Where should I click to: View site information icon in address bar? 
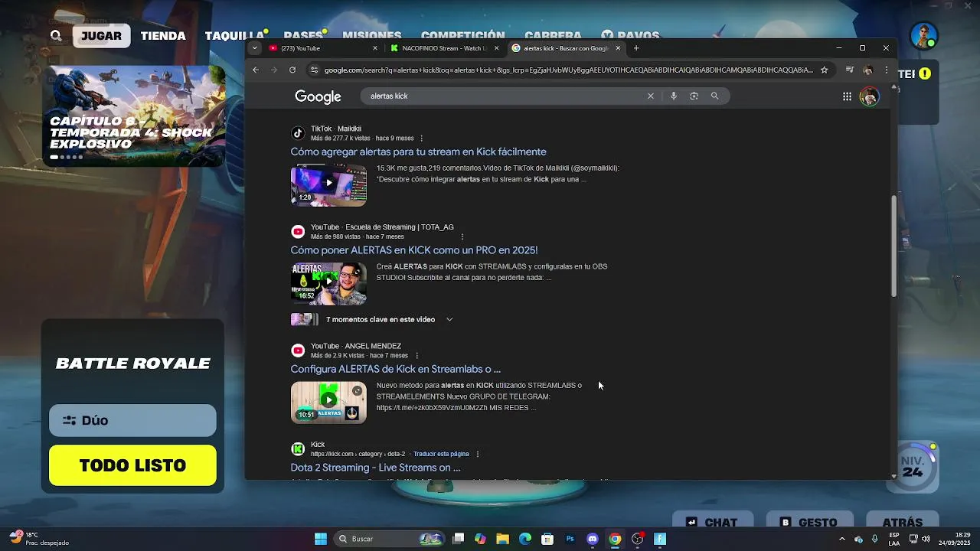[x=313, y=70]
